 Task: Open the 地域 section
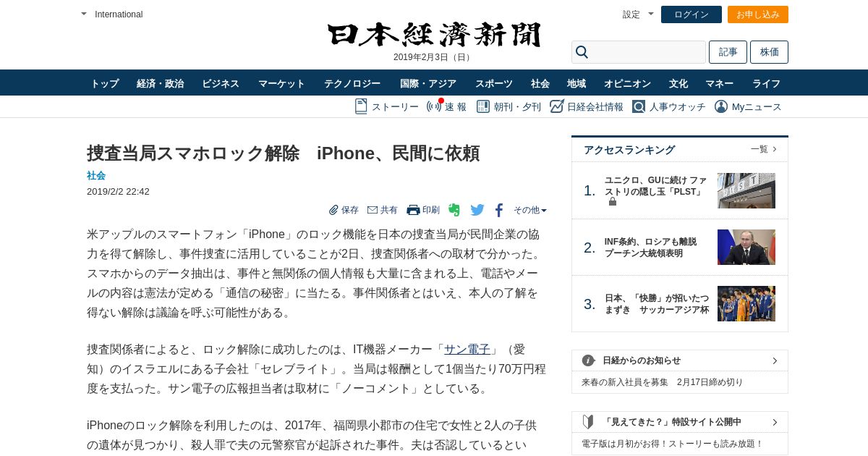[x=576, y=83]
